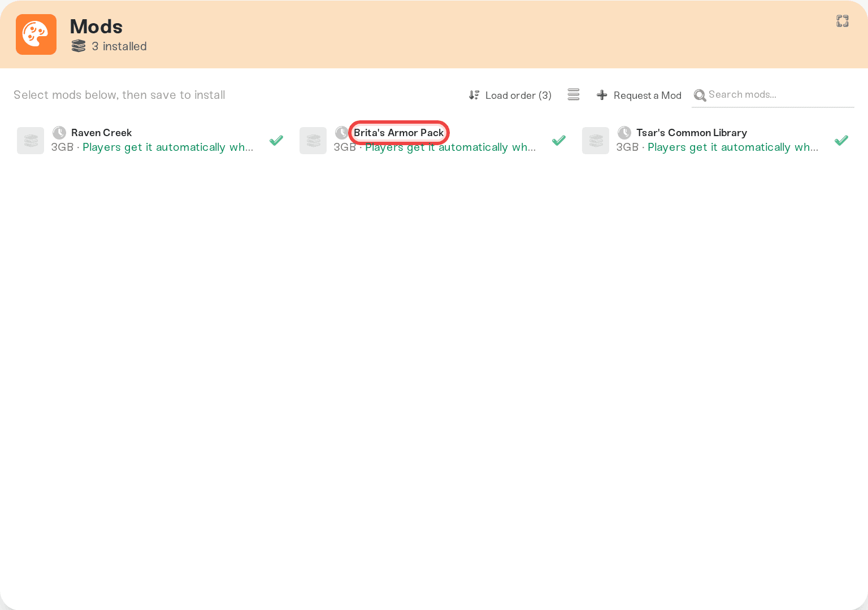Click the stacked layers icon beside 3 installed

tap(79, 46)
